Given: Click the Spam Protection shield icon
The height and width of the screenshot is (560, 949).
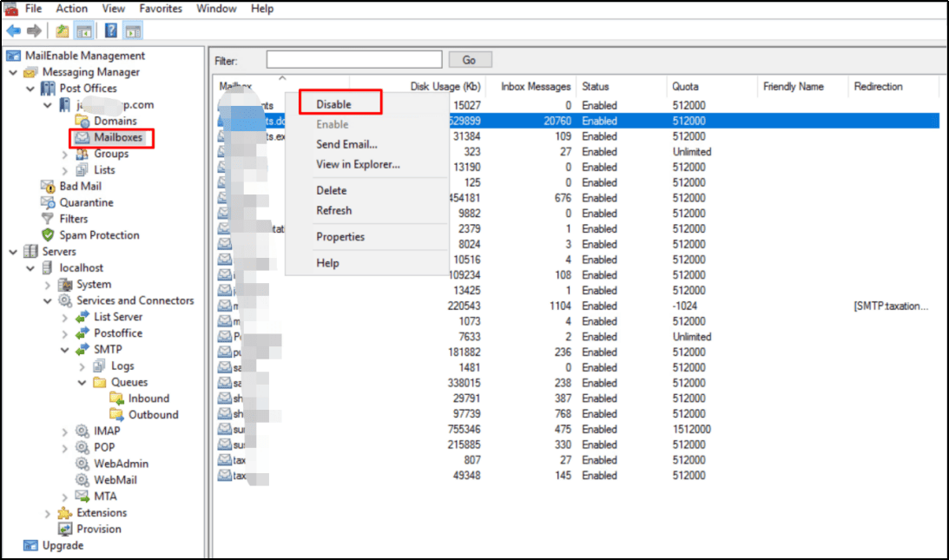Looking at the screenshot, I should point(48,235).
